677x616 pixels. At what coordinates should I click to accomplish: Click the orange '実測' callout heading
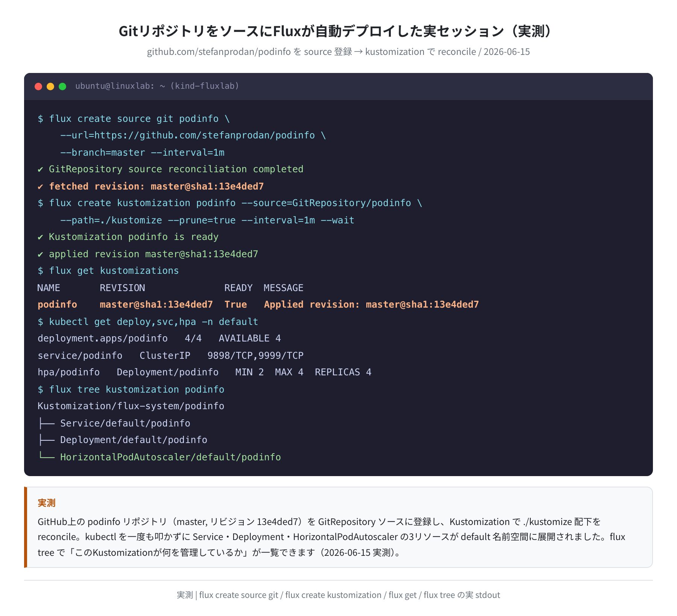coord(47,503)
